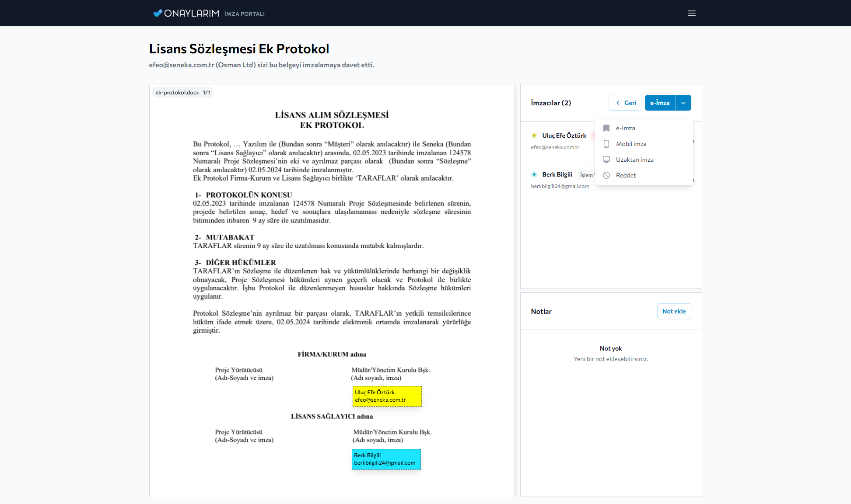Click the Not ekle button
The image size is (851, 504).
point(674,311)
